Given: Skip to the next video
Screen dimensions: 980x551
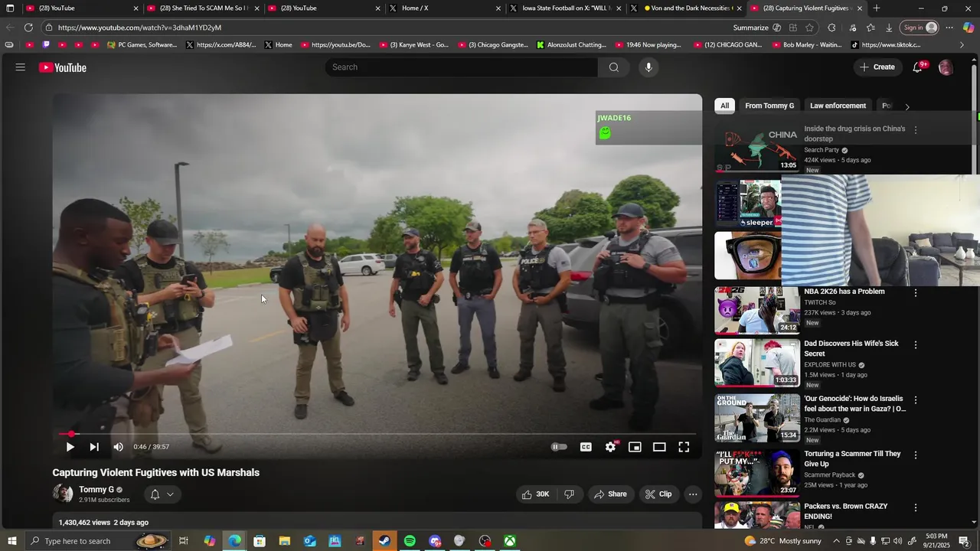Looking at the screenshot, I should (94, 447).
